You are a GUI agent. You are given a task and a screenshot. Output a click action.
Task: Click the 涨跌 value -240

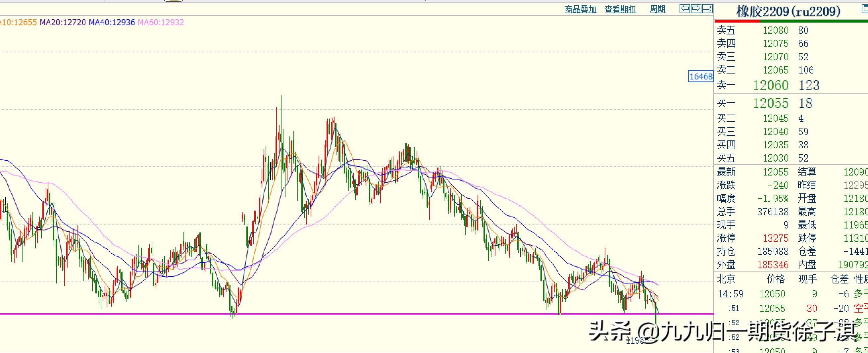click(778, 185)
